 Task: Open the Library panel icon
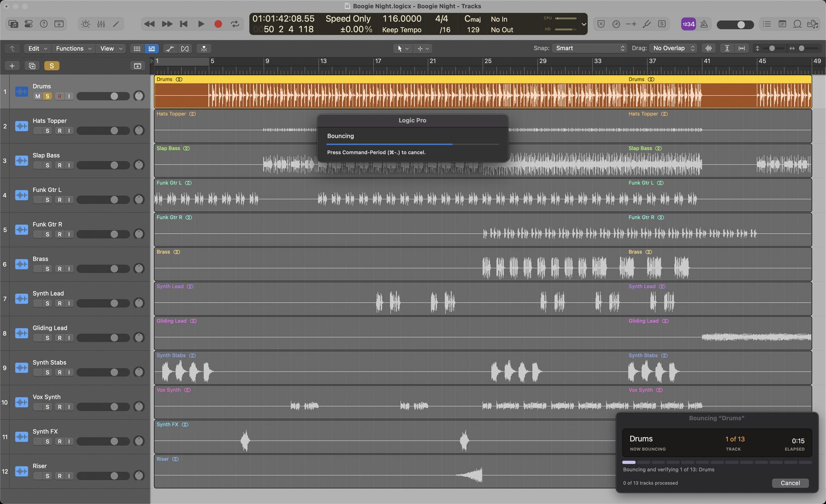point(13,24)
